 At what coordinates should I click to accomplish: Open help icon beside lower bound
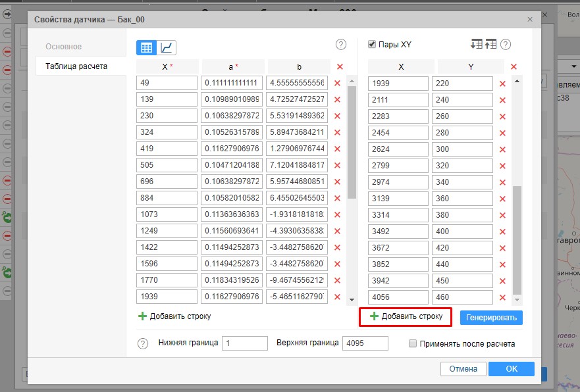pos(143,343)
